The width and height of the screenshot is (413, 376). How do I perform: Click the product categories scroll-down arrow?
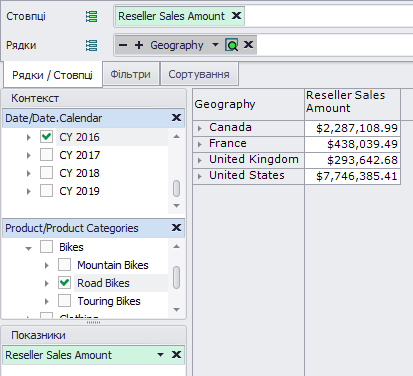pos(177,310)
